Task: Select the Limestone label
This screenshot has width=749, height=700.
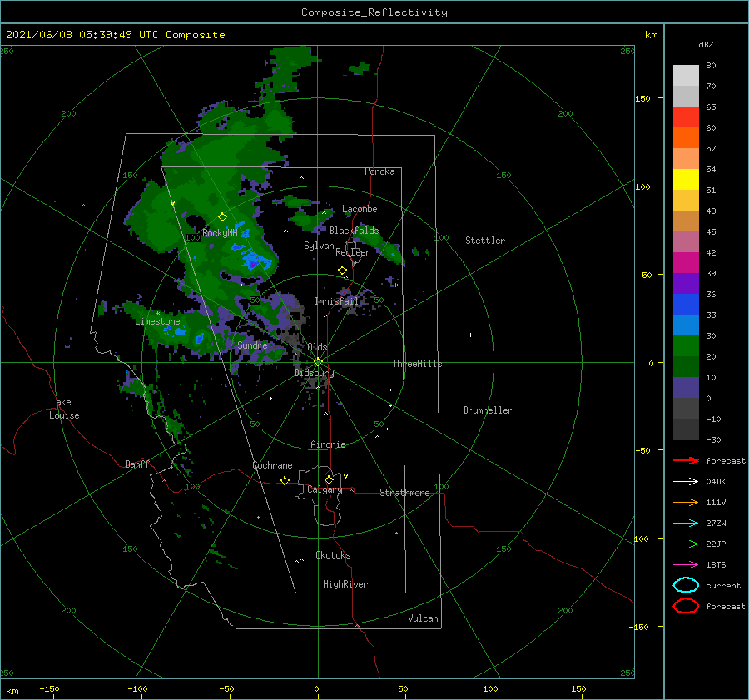Action: click(157, 321)
